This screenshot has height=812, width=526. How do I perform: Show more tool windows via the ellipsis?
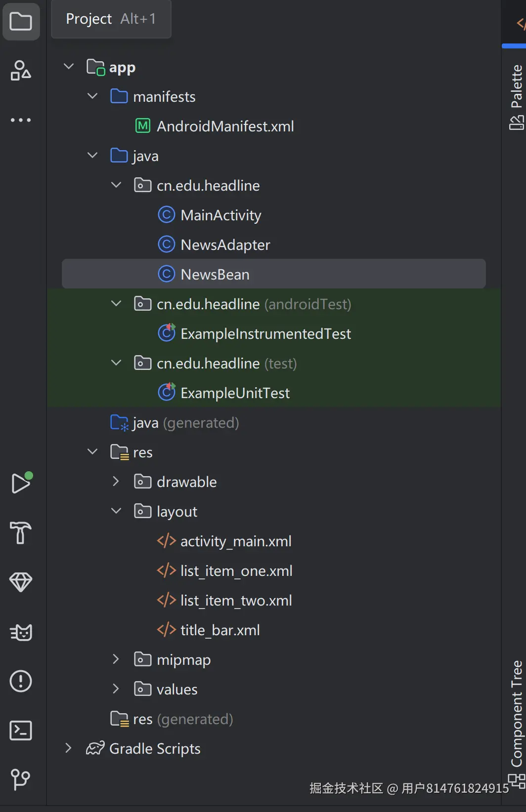pyautogui.click(x=21, y=120)
